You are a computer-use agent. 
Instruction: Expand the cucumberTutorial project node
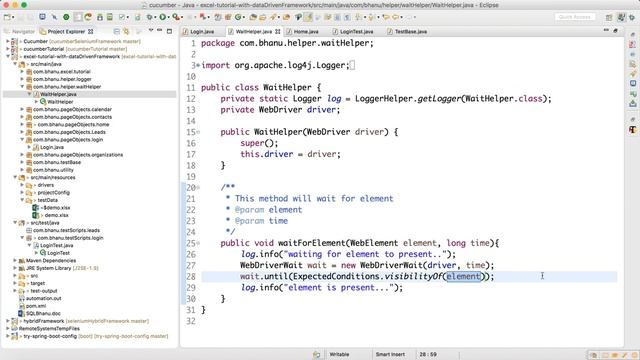tap(8, 49)
